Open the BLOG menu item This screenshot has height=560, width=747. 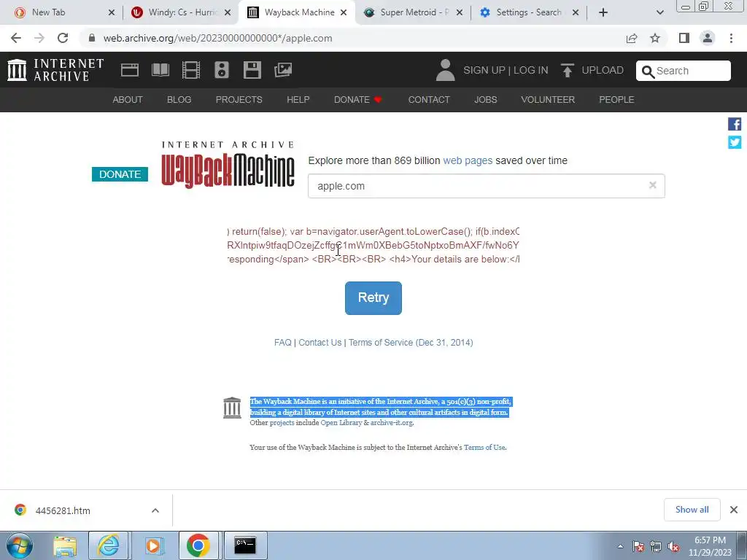coord(179,99)
